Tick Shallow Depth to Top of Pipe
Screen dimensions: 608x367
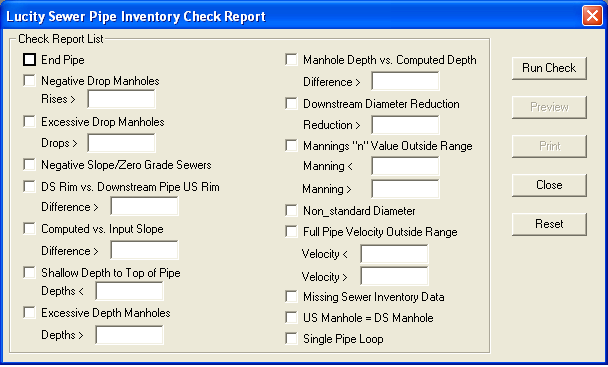coord(29,272)
